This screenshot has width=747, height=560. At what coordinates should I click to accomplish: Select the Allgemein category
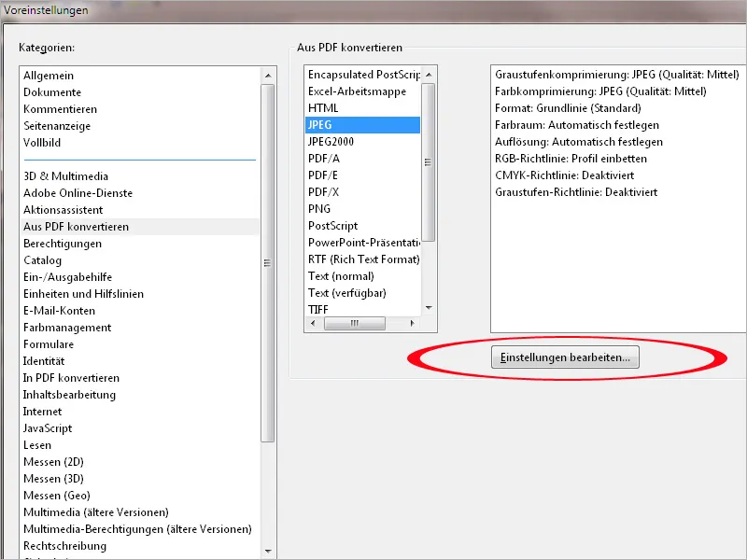click(49, 76)
